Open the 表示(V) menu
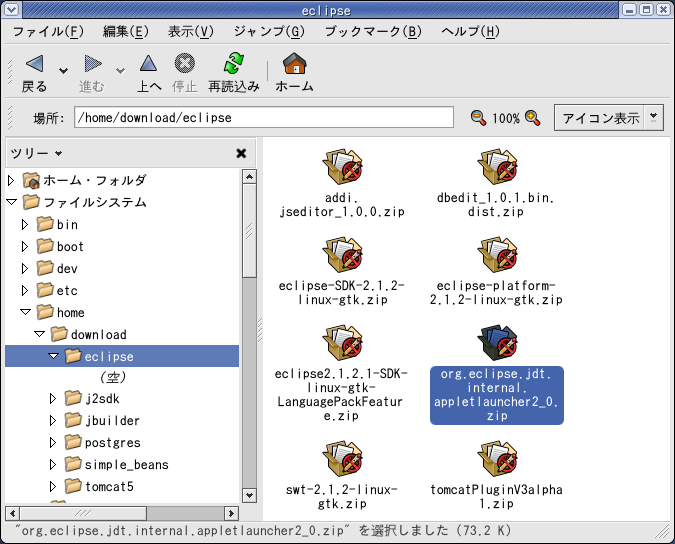Screen dimensions: 675x544 (191, 31)
